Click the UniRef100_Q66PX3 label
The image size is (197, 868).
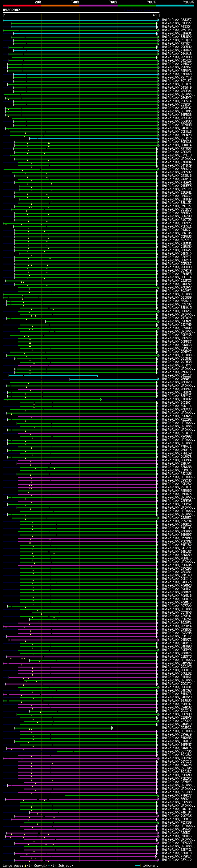coord(177,389)
